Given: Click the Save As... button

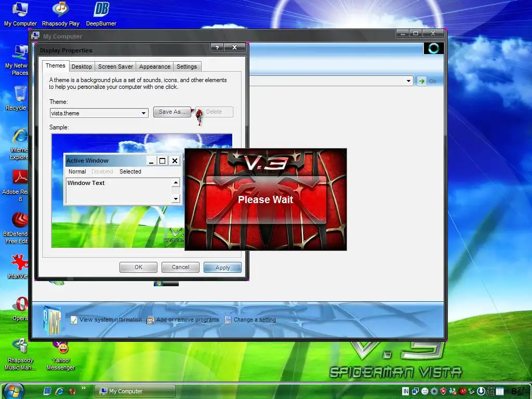Looking at the screenshot, I should click(172, 112).
